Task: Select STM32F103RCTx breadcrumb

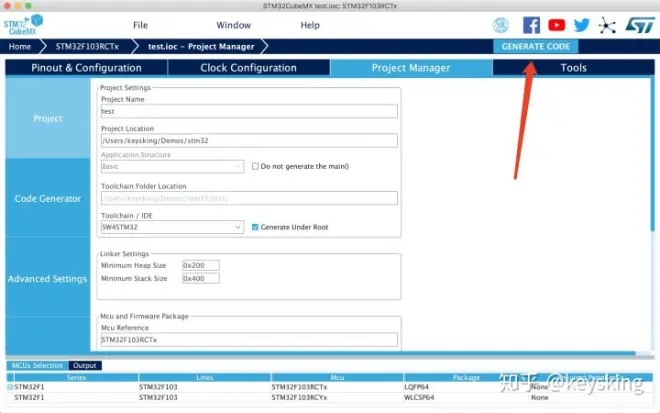Action: pos(87,46)
